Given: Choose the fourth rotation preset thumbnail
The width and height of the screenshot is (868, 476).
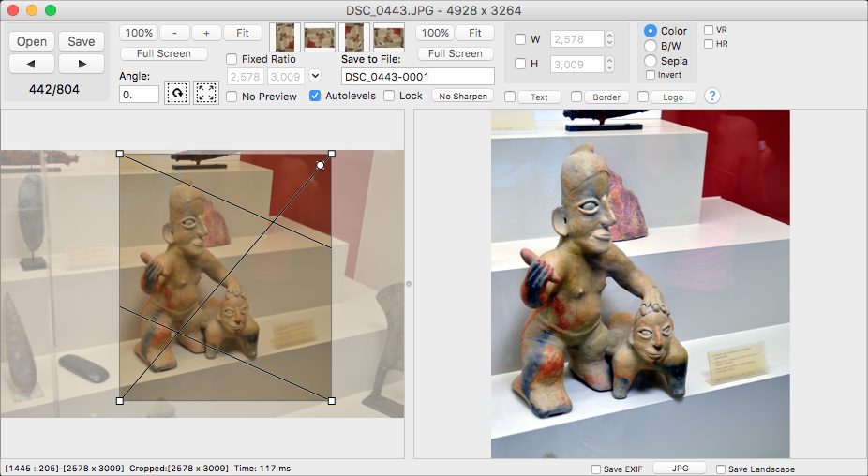Looking at the screenshot, I should (x=389, y=37).
